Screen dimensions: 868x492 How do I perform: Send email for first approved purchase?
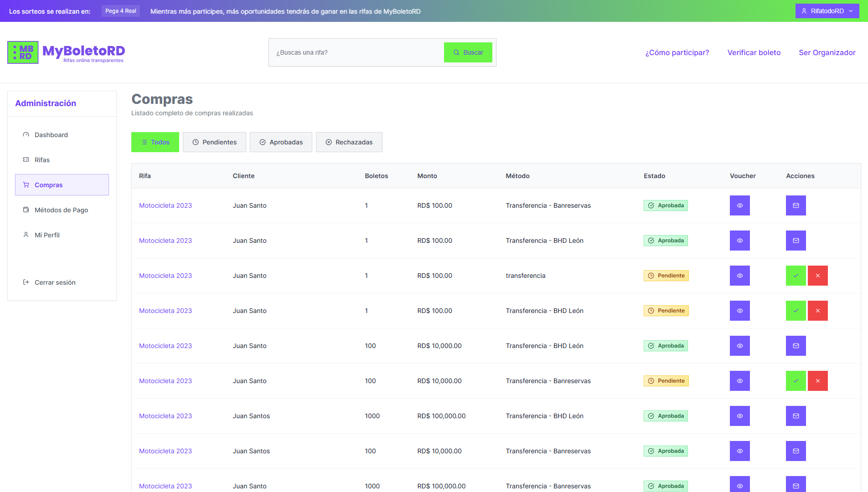tap(796, 205)
